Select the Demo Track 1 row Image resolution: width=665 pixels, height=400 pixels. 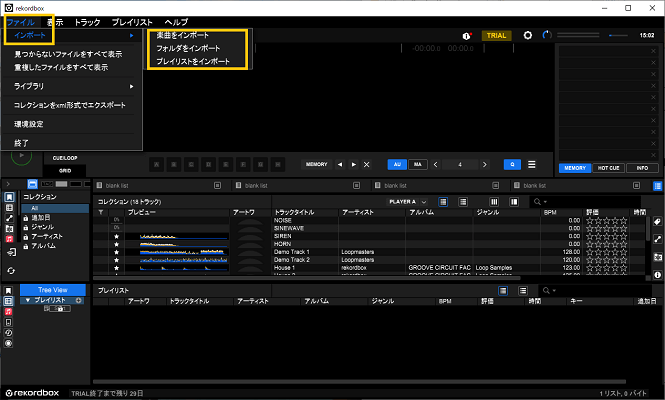pos(371,252)
